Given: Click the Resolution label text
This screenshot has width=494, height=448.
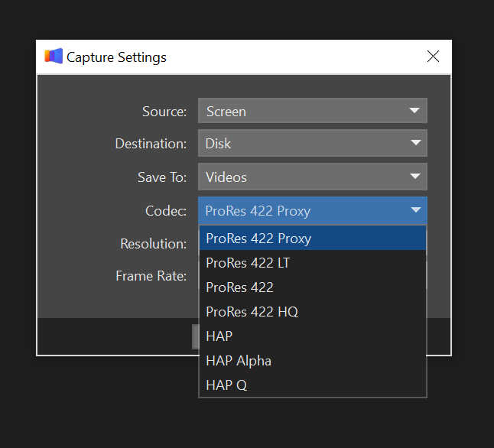Looking at the screenshot, I should click(x=154, y=244).
